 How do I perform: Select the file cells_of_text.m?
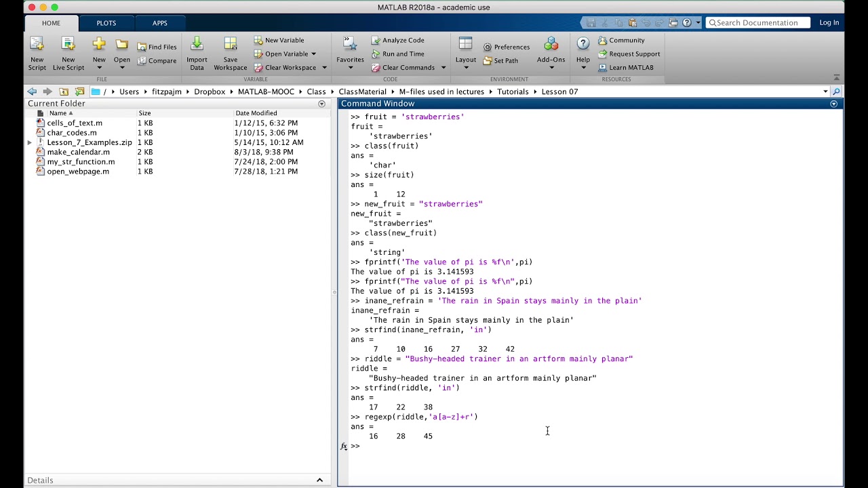click(x=75, y=123)
